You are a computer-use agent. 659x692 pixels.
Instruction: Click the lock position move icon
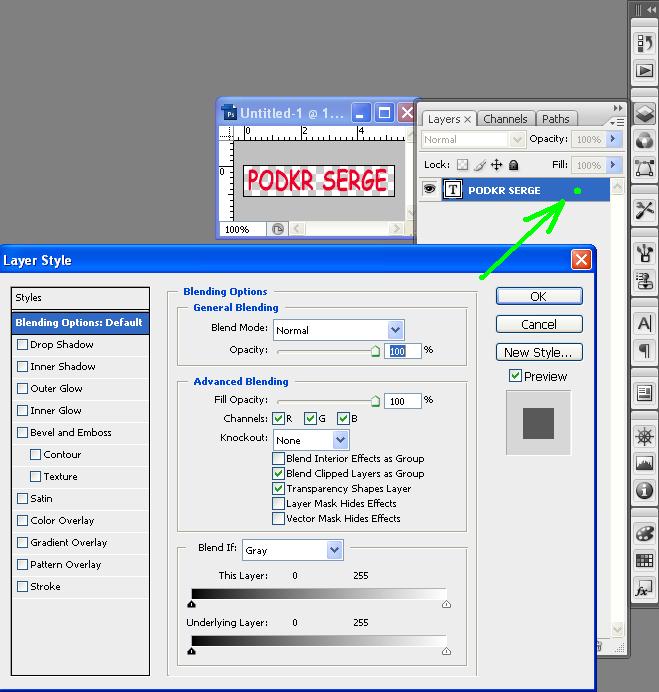(497, 165)
